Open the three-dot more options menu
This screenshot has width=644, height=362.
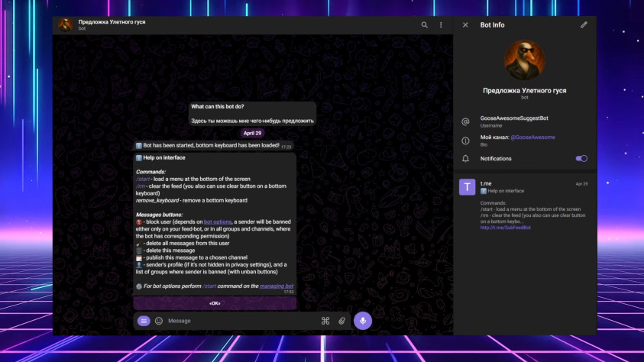pos(441,25)
